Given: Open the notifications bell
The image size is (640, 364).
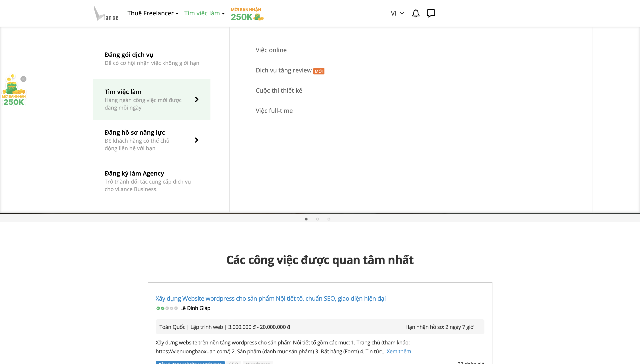Looking at the screenshot, I should coord(416,13).
